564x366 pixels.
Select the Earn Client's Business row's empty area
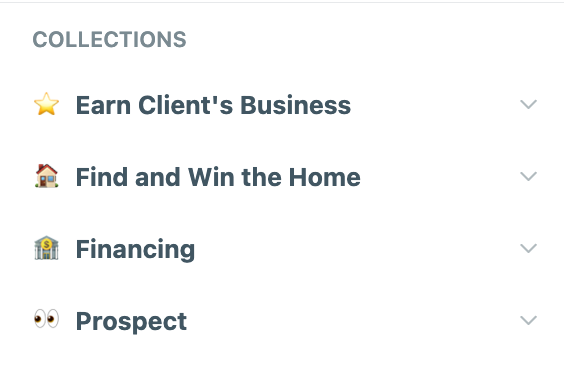tap(435, 104)
